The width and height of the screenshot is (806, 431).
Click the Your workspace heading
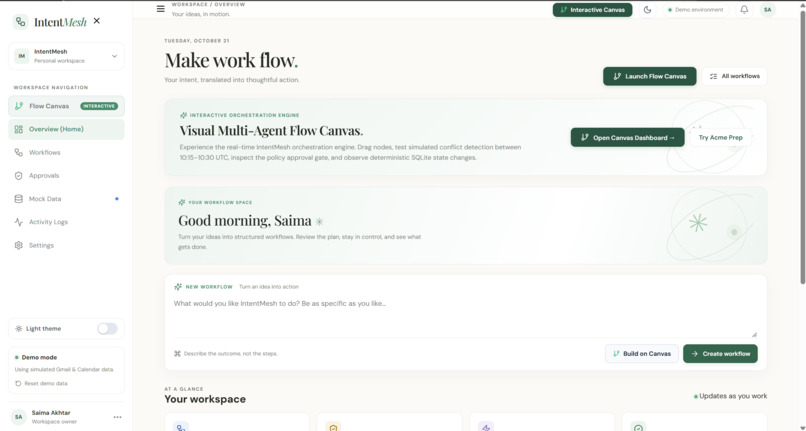[205, 399]
